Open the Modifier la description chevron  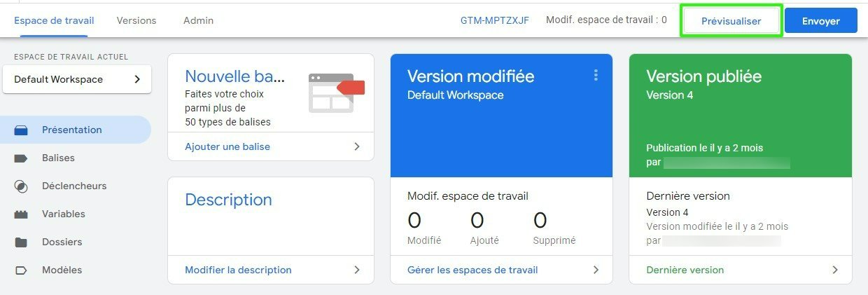point(357,270)
